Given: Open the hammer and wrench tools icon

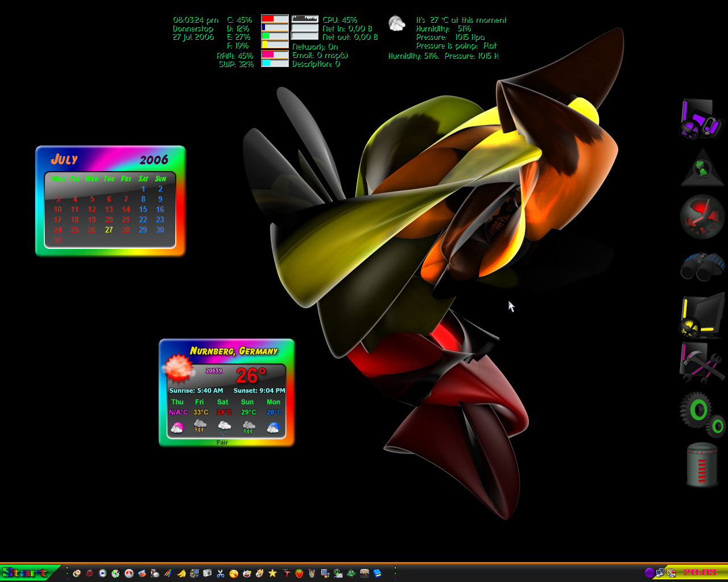Looking at the screenshot, I should [x=702, y=363].
